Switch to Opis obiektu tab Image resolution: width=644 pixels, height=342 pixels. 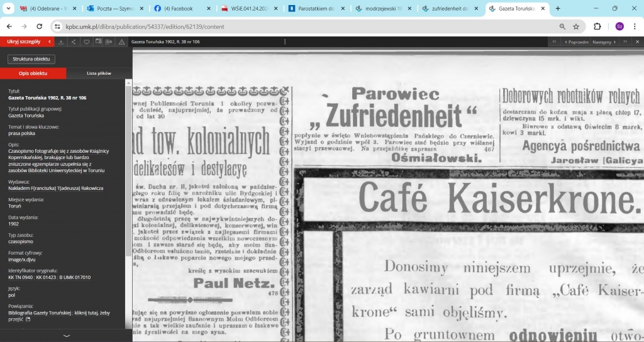[33, 73]
